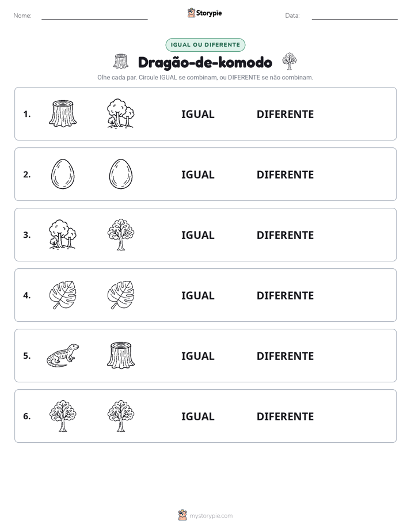Choose DIFERENTE for row 5
The height and width of the screenshot is (532, 411).
[285, 356]
